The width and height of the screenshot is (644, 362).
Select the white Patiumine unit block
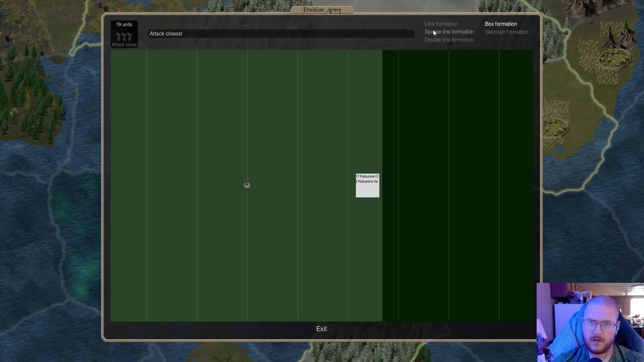tap(367, 186)
